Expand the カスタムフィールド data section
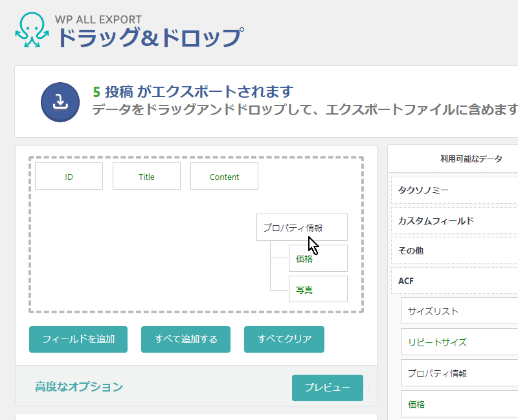 pos(455,221)
